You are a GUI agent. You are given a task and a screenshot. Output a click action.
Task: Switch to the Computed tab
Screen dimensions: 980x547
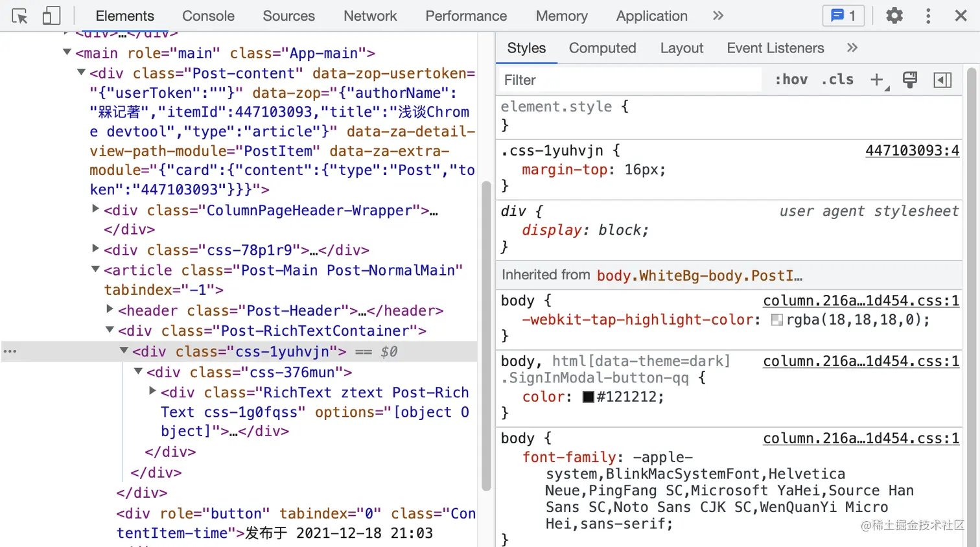[602, 48]
